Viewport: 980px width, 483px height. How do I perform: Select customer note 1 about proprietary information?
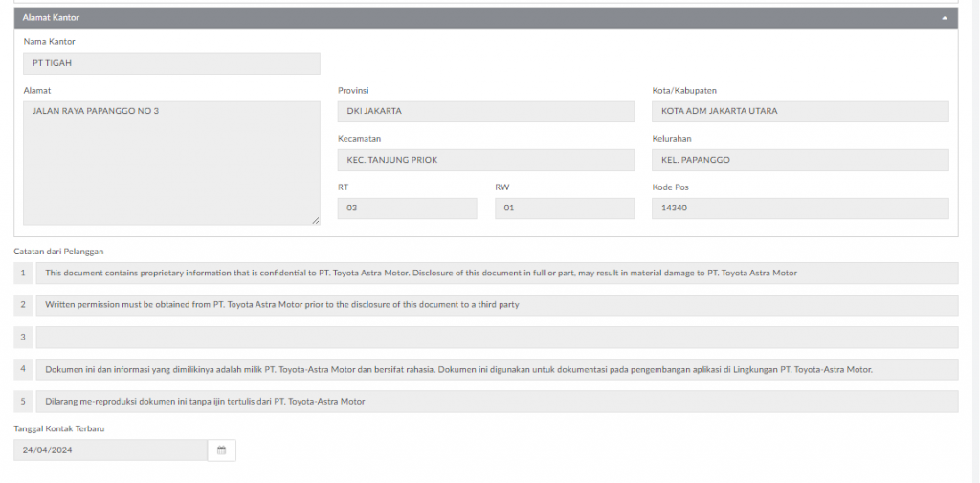[497, 273]
